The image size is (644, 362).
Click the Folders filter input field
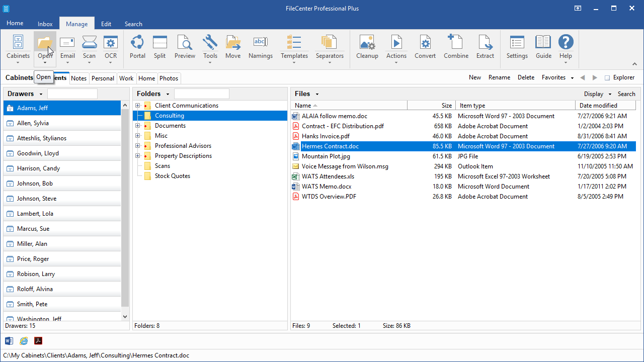pyautogui.click(x=201, y=94)
